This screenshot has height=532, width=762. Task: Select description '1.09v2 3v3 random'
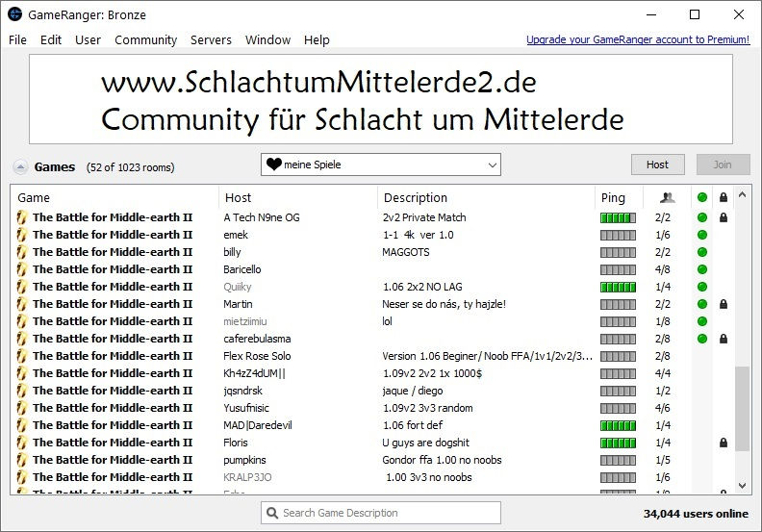pos(427,408)
